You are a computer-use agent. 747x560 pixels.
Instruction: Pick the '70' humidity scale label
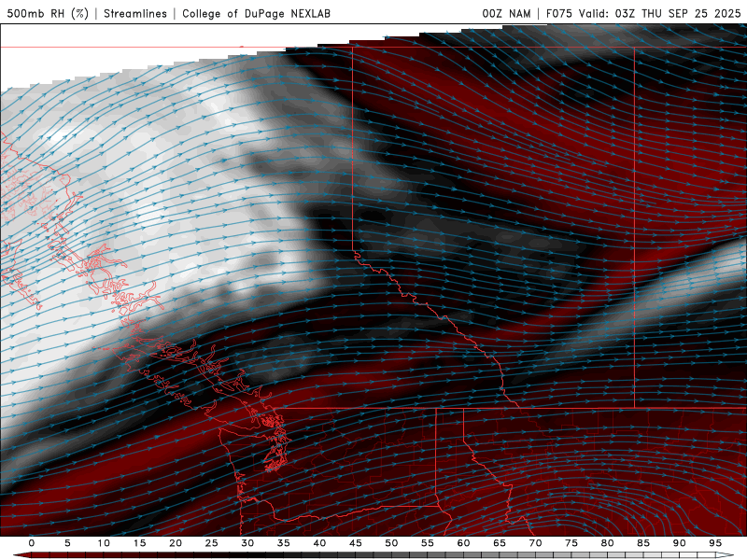click(535, 543)
